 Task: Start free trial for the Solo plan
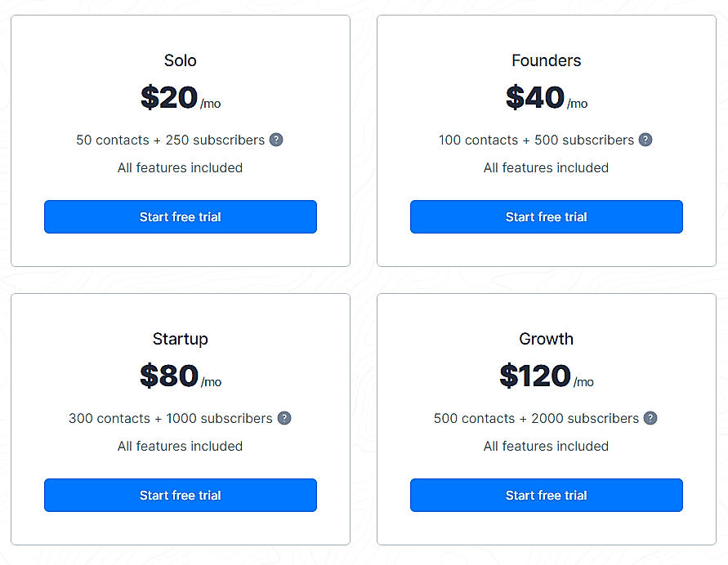(180, 216)
